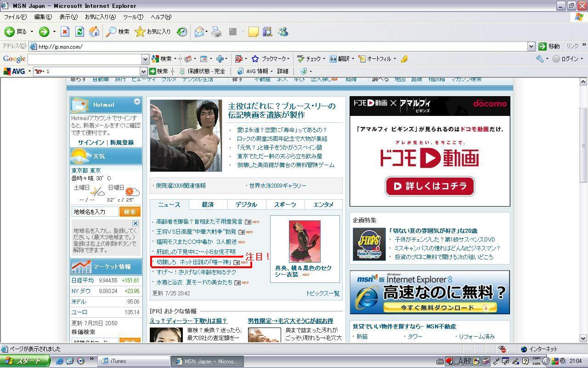Click the 翻訳 translate toolbar button
Image resolution: width=588 pixels, height=368 pixels.
tap(340, 59)
